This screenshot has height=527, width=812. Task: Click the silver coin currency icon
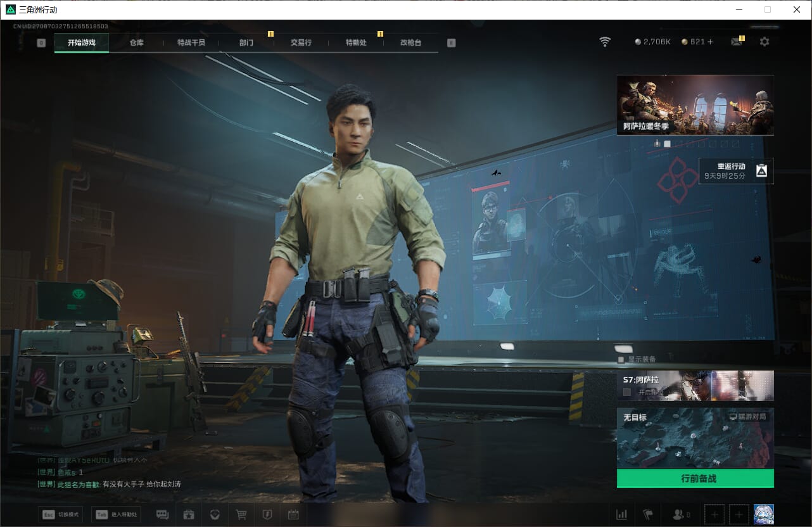pos(638,42)
